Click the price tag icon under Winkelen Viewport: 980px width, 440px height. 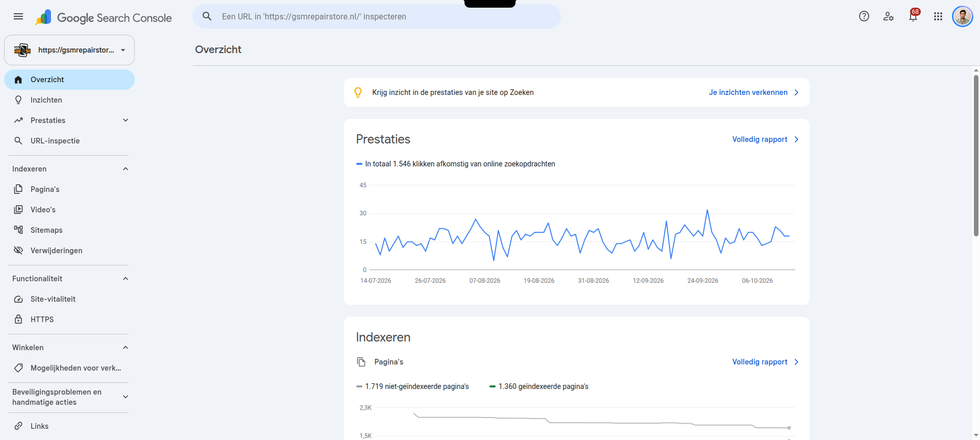point(18,368)
